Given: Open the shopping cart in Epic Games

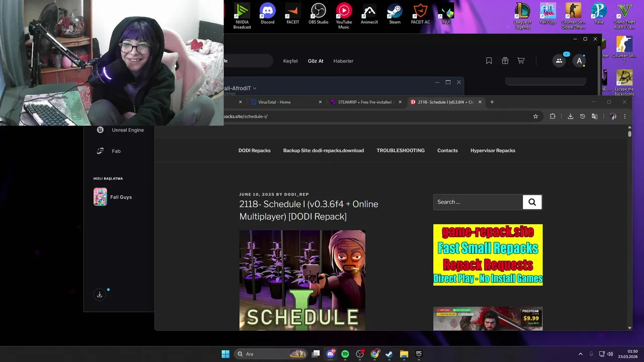Looking at the screenshot, I should click(521, 61).
